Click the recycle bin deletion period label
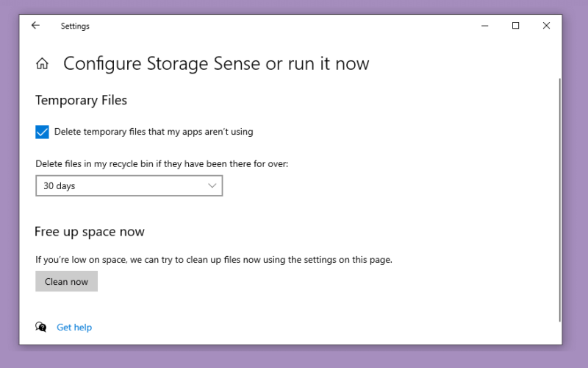 click(162, 163)
